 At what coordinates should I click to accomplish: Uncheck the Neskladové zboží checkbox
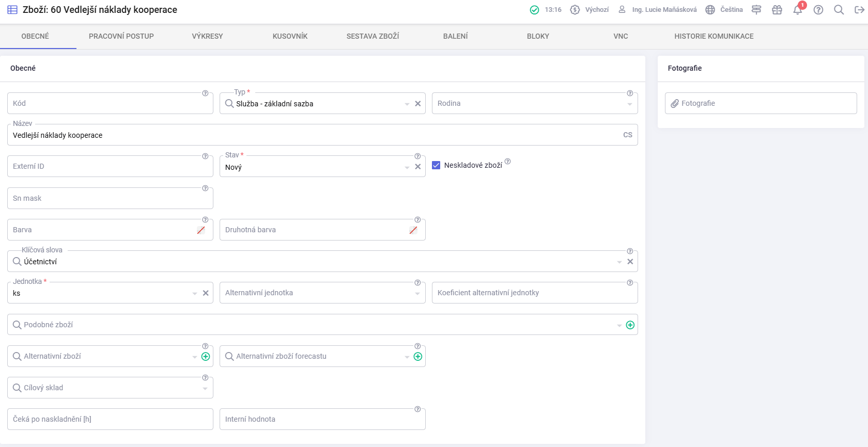pos(436,165)
